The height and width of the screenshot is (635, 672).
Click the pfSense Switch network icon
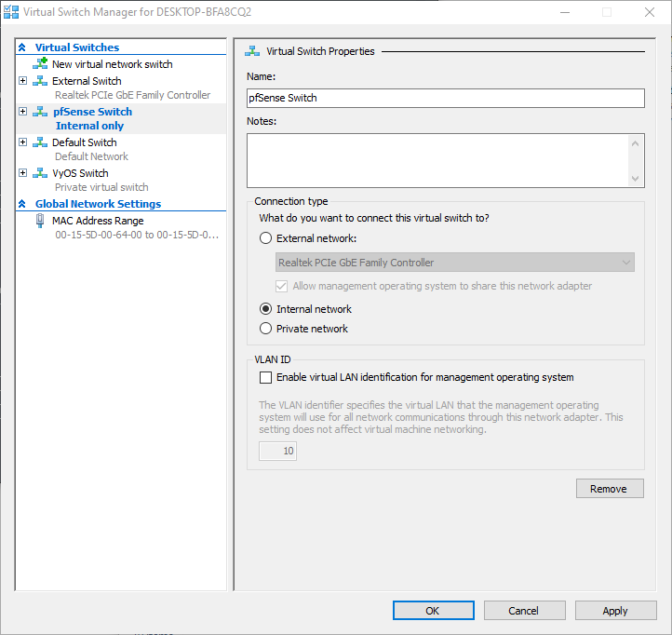click(x=40, y=112)
